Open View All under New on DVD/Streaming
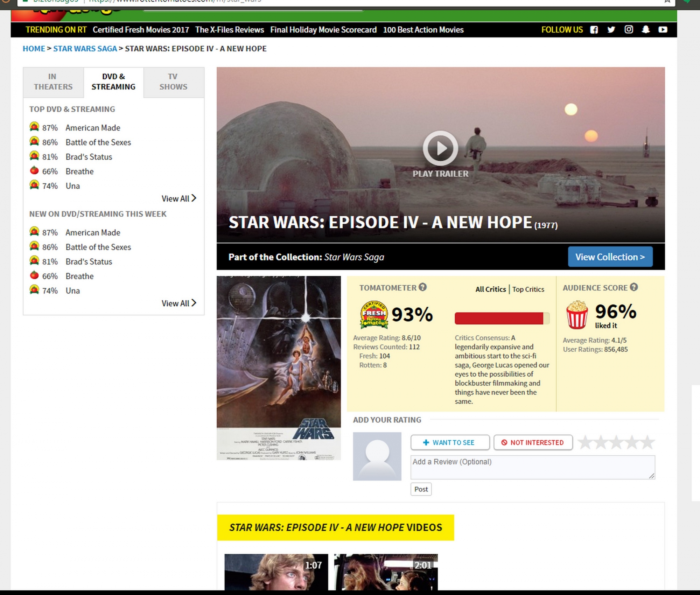This screenshot has height=595, width=700. [179, 303]
